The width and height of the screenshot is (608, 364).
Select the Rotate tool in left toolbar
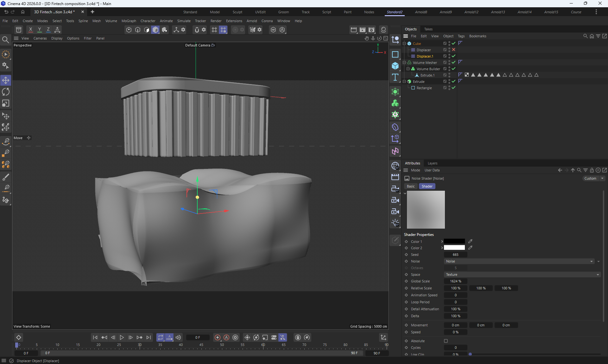point(6,92)
